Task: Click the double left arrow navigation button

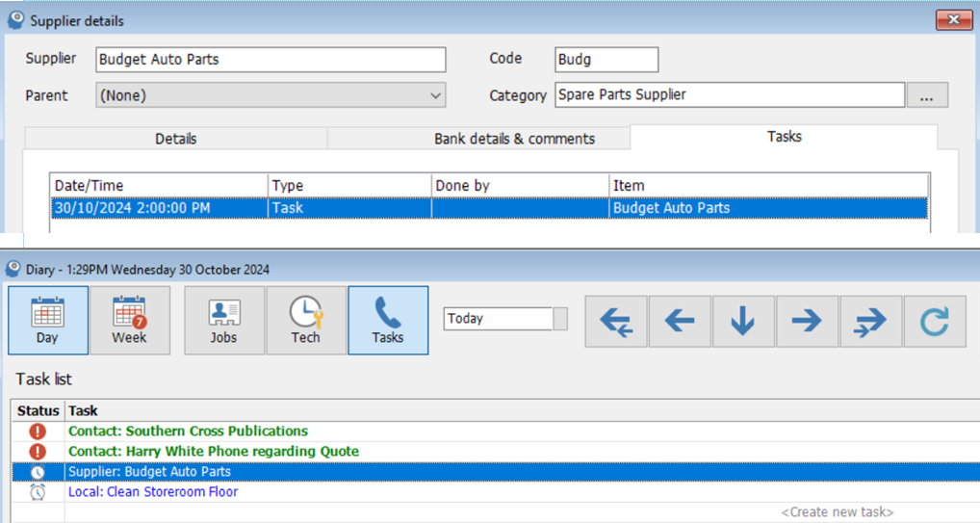Action: click(x=616, y=322)
